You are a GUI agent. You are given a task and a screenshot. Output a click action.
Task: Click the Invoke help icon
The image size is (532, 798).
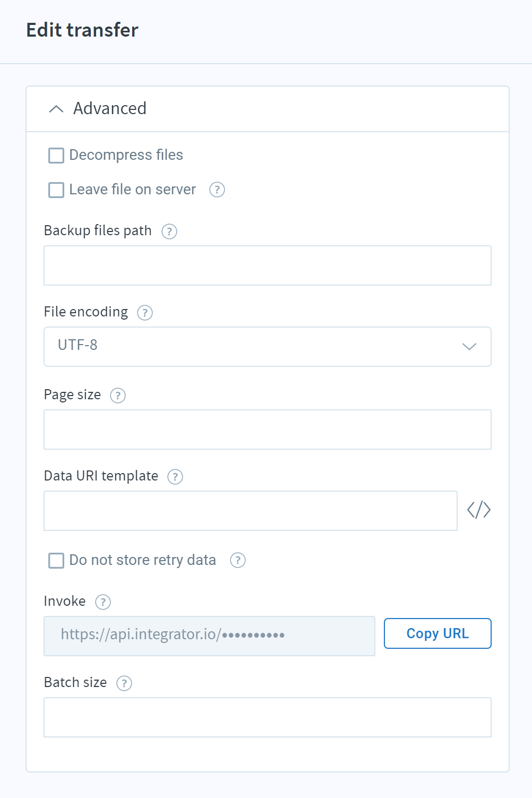coord(103,602)
